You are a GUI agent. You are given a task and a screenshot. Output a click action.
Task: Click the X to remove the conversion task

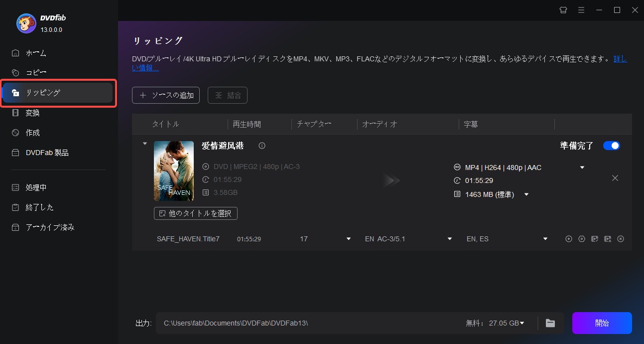[615, 177]
